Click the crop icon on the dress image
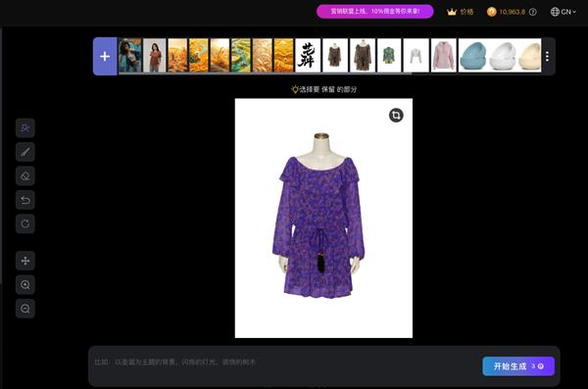Screen dimensions: 588x389 point(396,116)
